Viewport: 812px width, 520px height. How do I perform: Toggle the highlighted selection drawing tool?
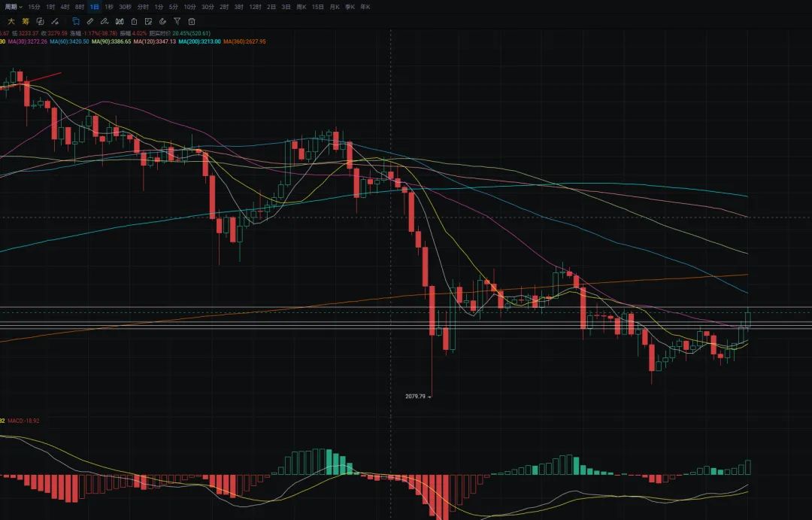[x=76, y=21]
